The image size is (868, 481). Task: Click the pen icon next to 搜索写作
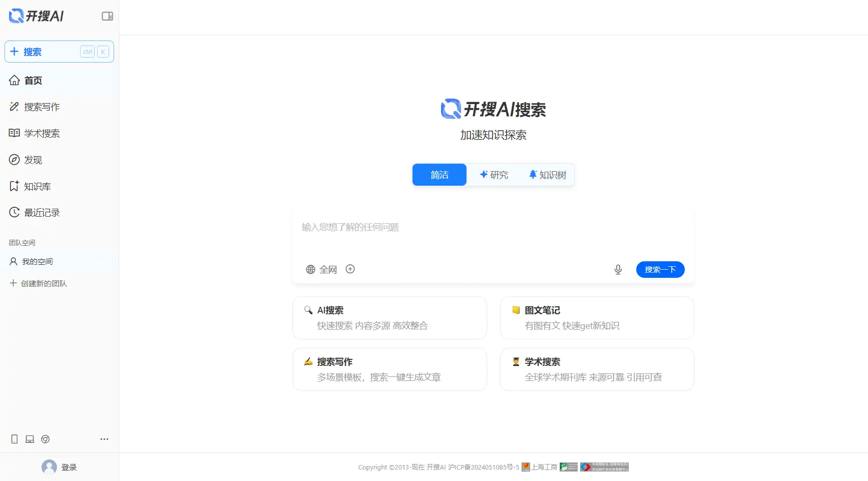[x=15, y=107]
